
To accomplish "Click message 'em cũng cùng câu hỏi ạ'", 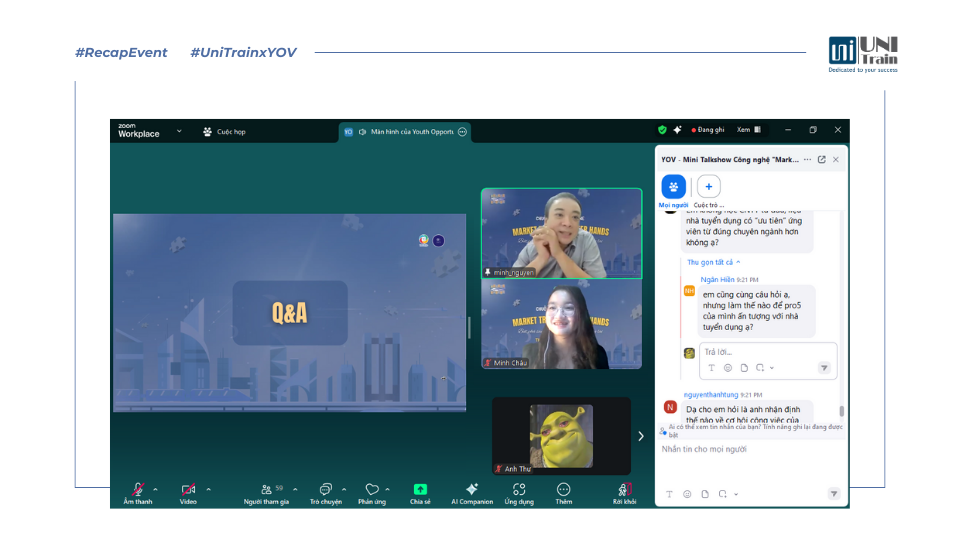I will [x=756, y=311].
